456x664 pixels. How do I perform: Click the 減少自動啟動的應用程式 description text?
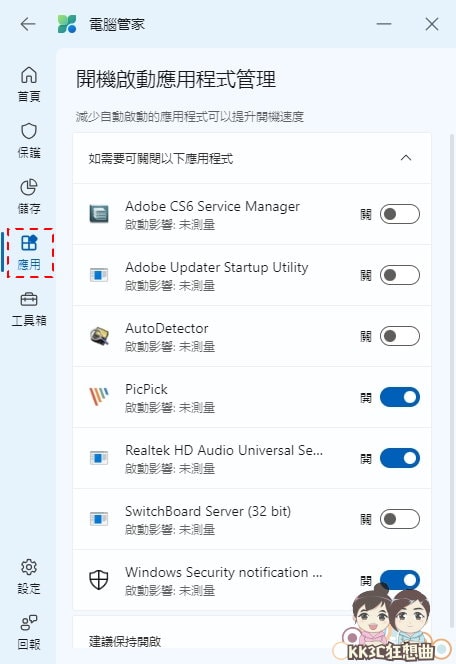[190, 116]
